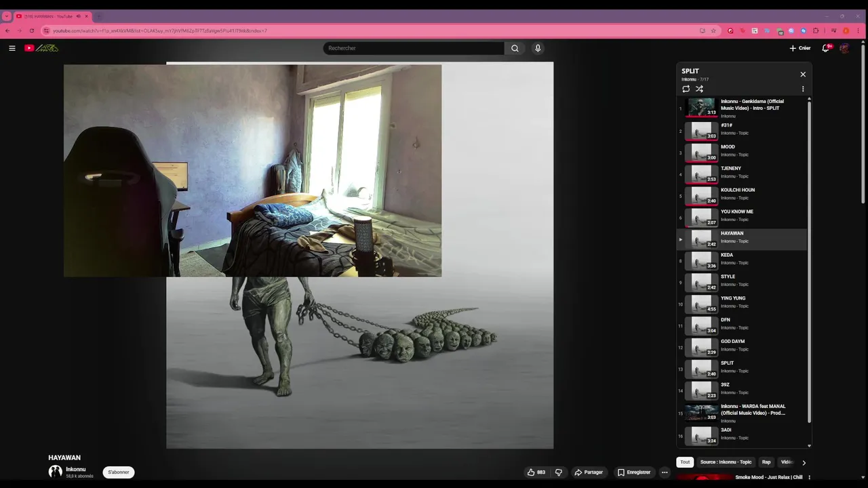Go forward in the browser

pos(19,30)
